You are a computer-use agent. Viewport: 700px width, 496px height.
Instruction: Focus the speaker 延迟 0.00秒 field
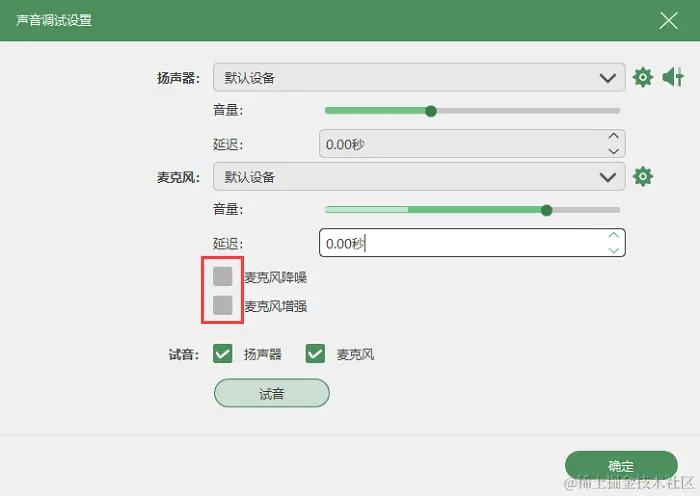tap(472, 144)
